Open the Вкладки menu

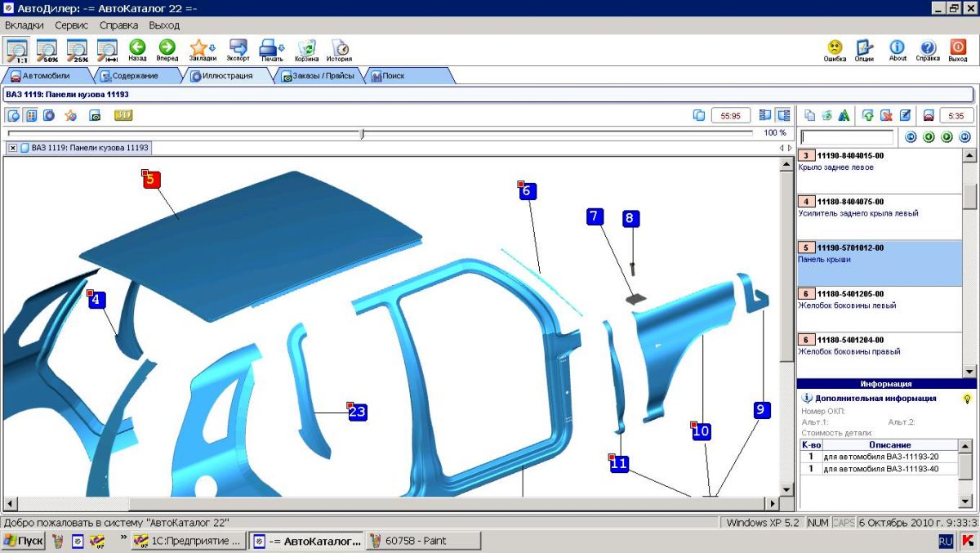pos(24,25)
